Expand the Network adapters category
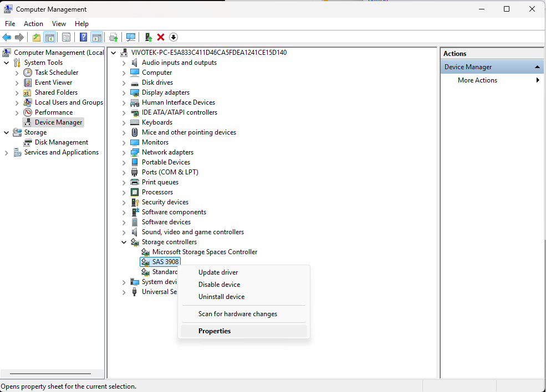 click(x=124, y=153)
